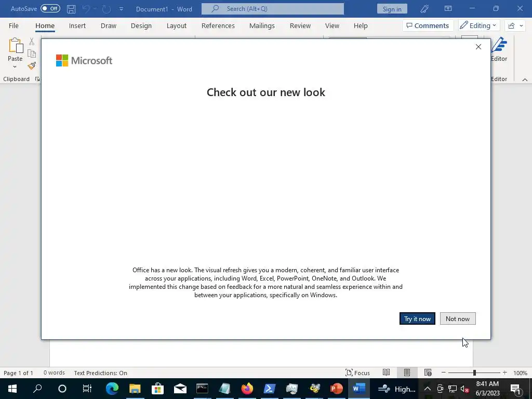Click the 0 words count
The height and width of the screenshot is (399, 532).
[x=54, y=373]
